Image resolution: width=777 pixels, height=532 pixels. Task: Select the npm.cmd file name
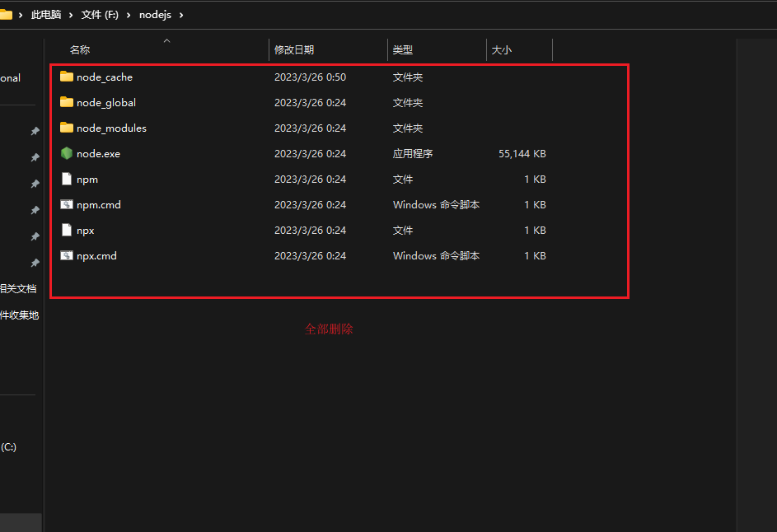(x=99, y=204)
